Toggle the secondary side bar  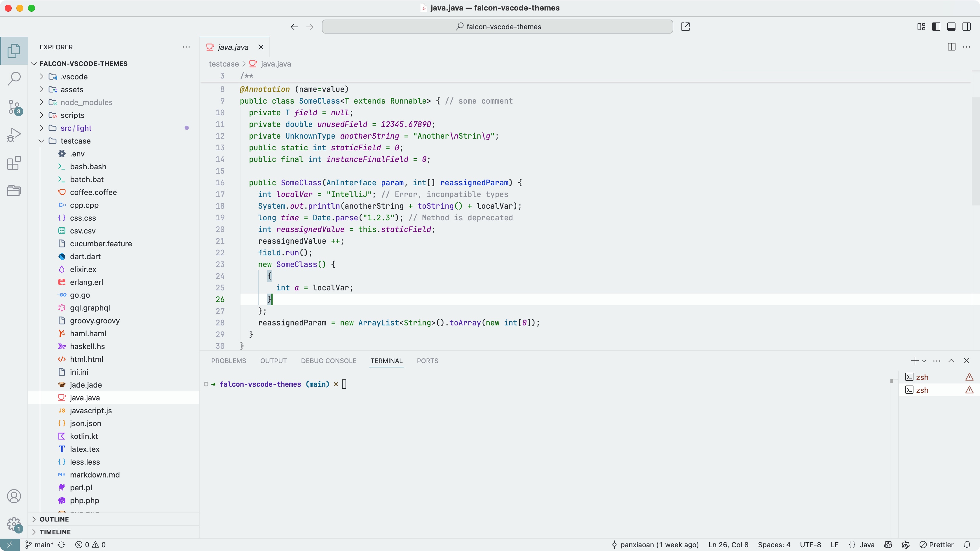966,27
